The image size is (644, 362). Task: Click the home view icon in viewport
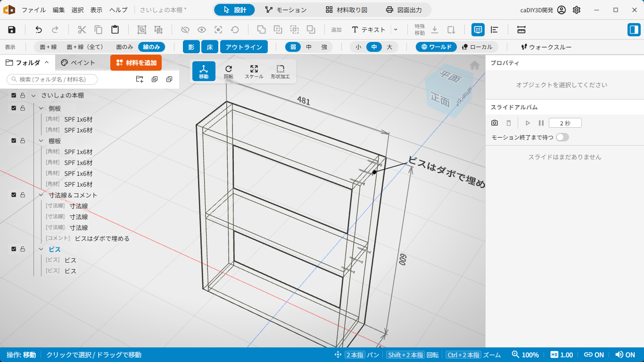click(x=475, y=65)
